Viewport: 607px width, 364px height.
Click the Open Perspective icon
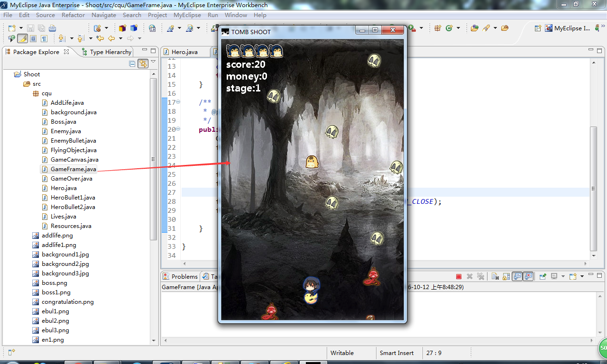click(538, 28)
